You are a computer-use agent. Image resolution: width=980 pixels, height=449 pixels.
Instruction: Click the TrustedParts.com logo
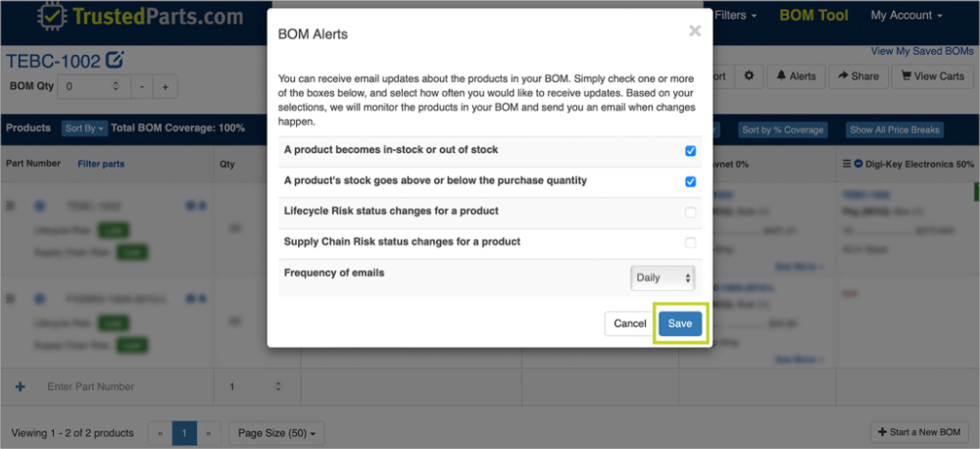pos(139,17)
